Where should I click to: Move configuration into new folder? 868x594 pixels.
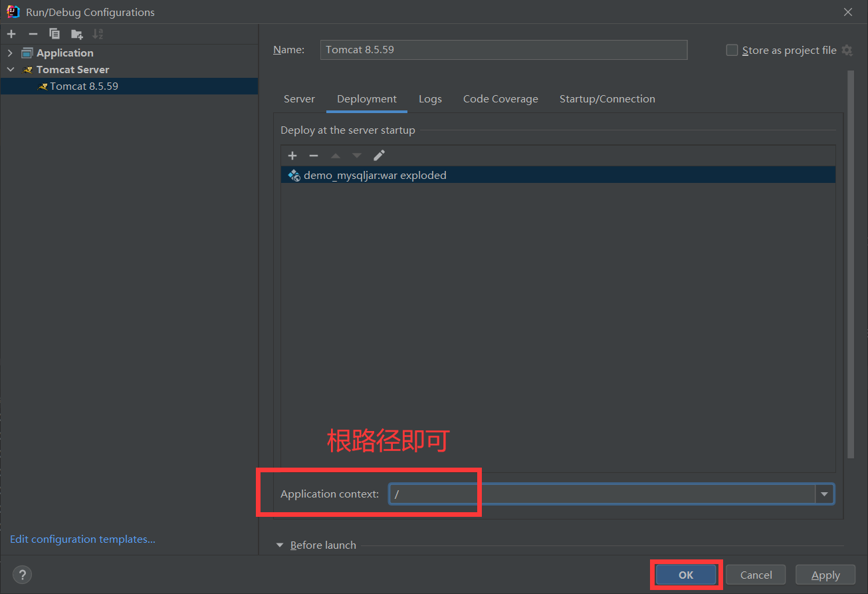coord(77,34)
